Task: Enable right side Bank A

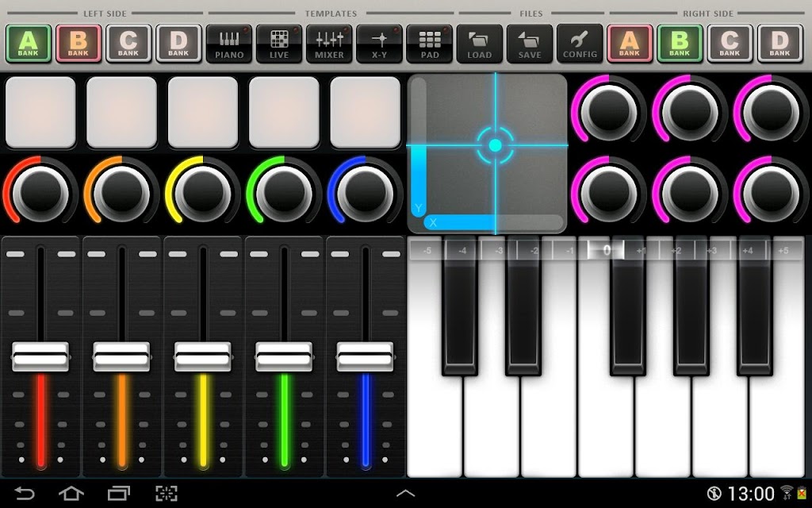Action: 630,44
